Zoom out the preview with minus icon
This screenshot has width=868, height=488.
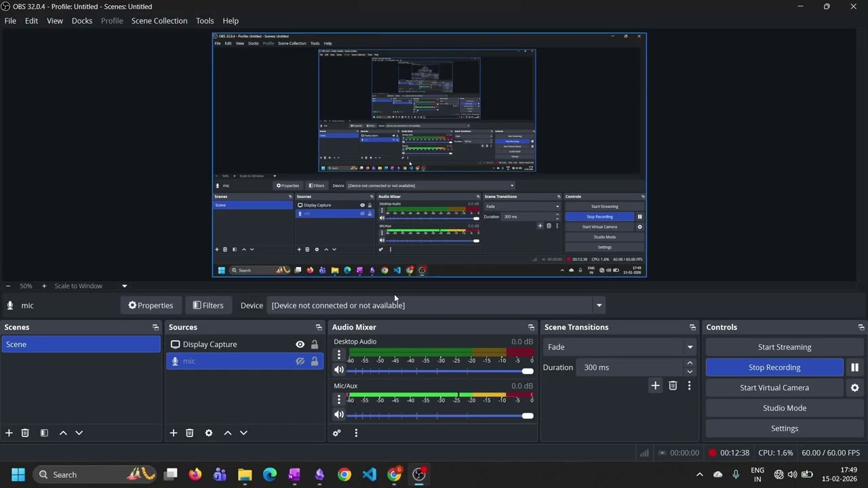pos(8,286)
